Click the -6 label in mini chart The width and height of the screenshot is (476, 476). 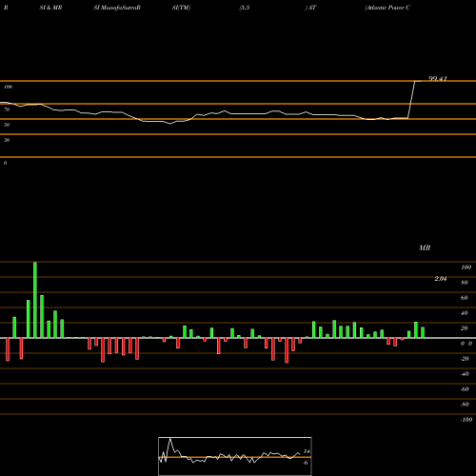click(x=306, y=463)
